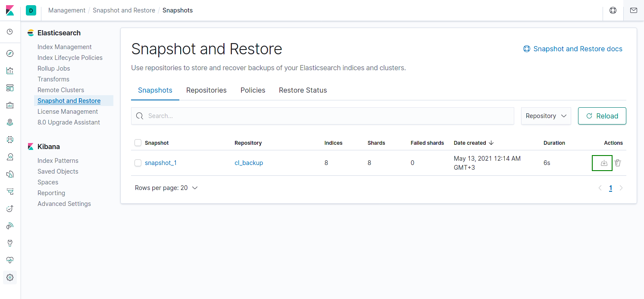Click the restore snapshot icon for snapshot_1
The width and height of the screenshot is (644, 299).
tap(604, 163)
